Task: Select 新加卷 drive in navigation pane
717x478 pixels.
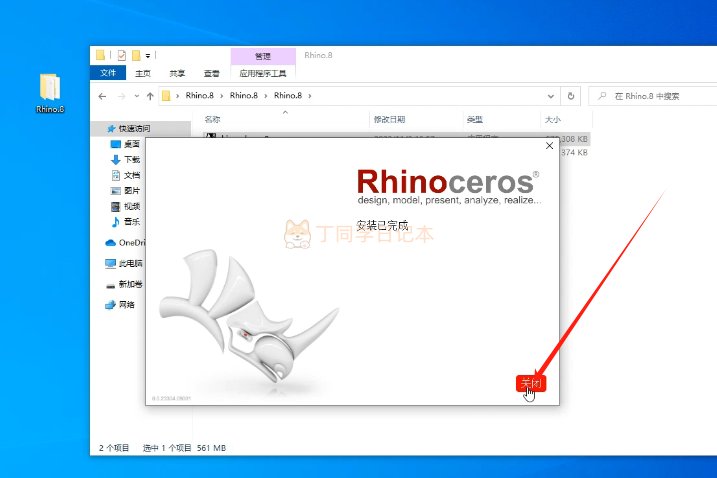Action: pyautogui.click(x=124, y=284)
